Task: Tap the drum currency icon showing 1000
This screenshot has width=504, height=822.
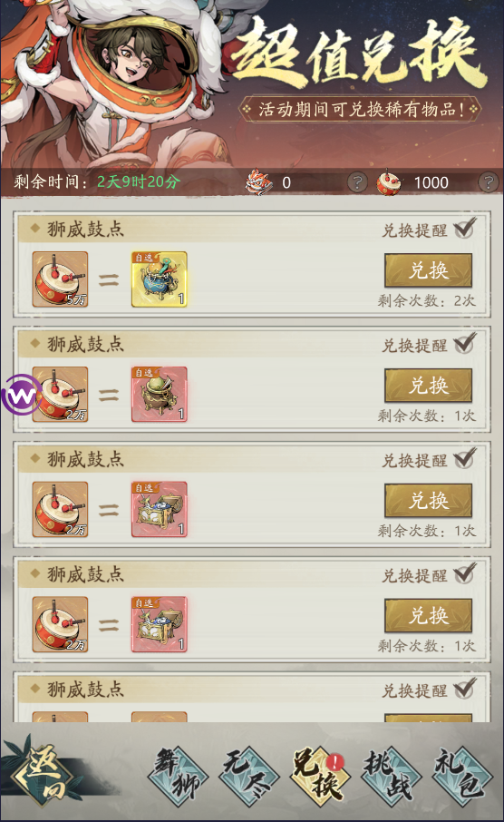Action: pyautogui.click(x=389, y=181)
